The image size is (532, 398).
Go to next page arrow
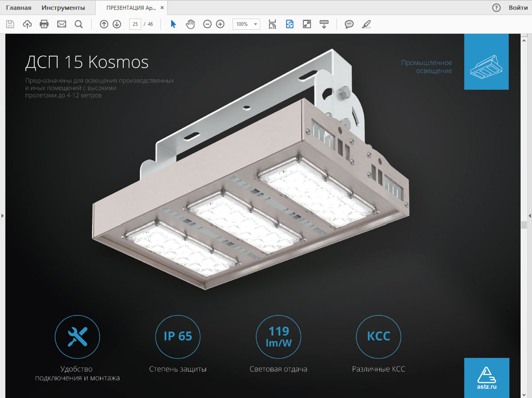pos(117,24)
